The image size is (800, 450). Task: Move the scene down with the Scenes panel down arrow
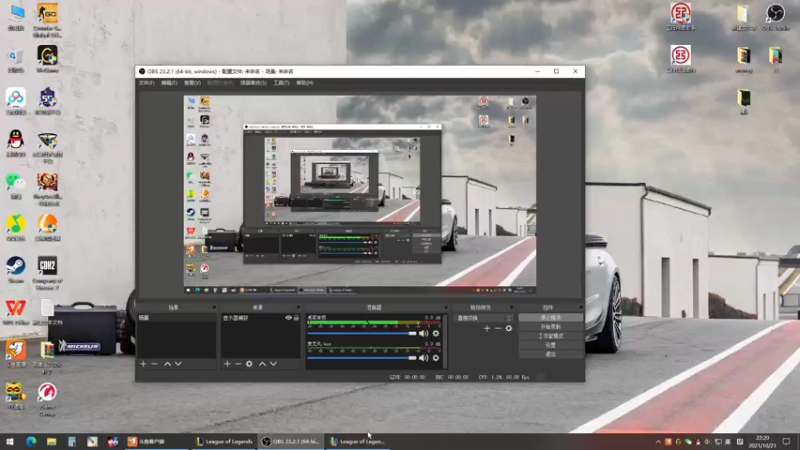(178, 364)
